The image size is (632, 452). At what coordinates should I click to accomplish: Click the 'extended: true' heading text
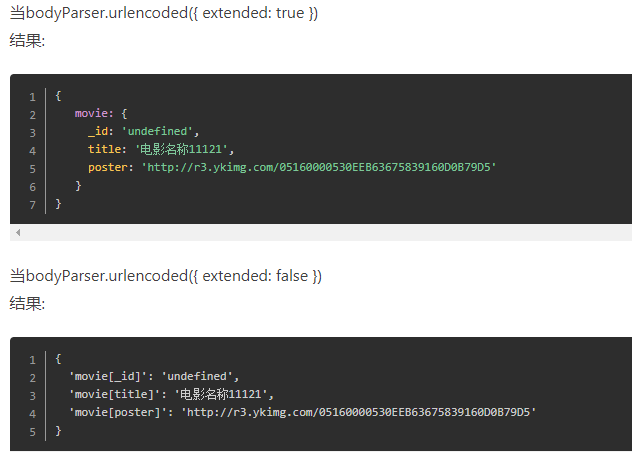253,13
